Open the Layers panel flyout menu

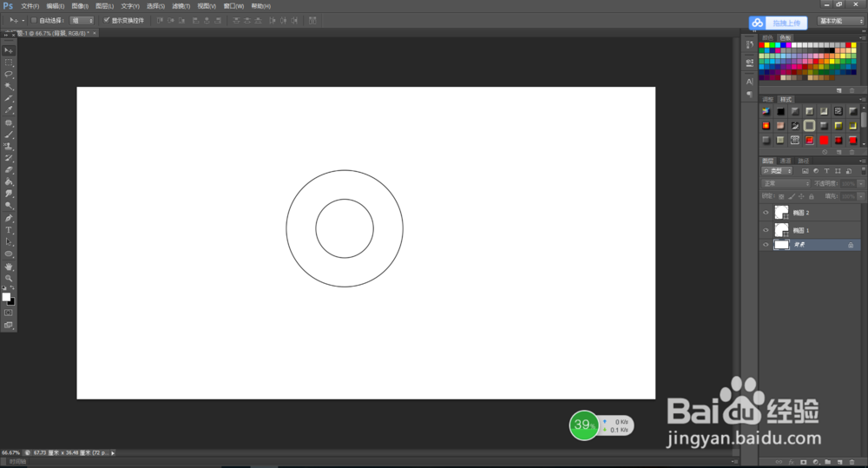click(862, 161)
